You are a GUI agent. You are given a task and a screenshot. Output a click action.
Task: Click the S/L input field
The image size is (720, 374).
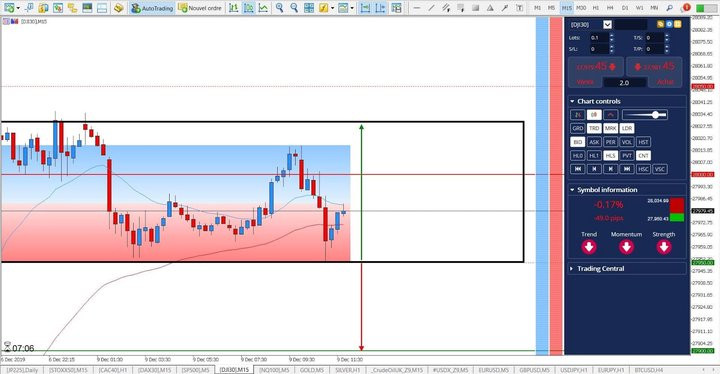click(599, 49)
